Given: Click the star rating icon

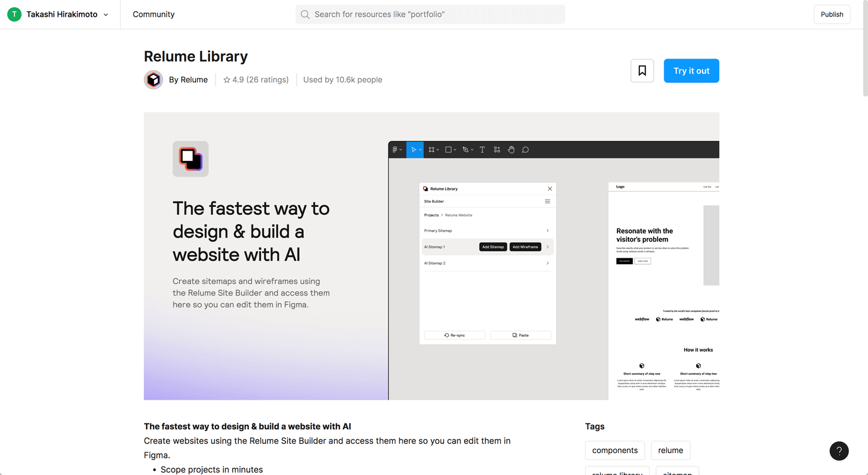Looking at the screenshot, I should pyautogui.click(x=227, y=80).
